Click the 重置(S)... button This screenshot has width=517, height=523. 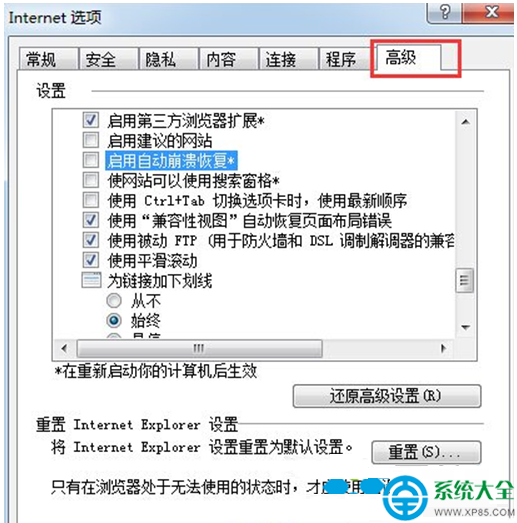426,452
